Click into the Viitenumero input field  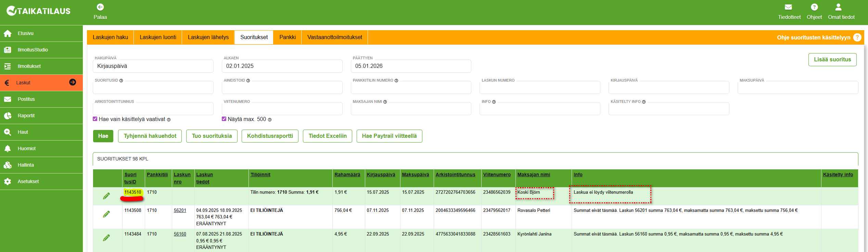[x=282, y=109]
